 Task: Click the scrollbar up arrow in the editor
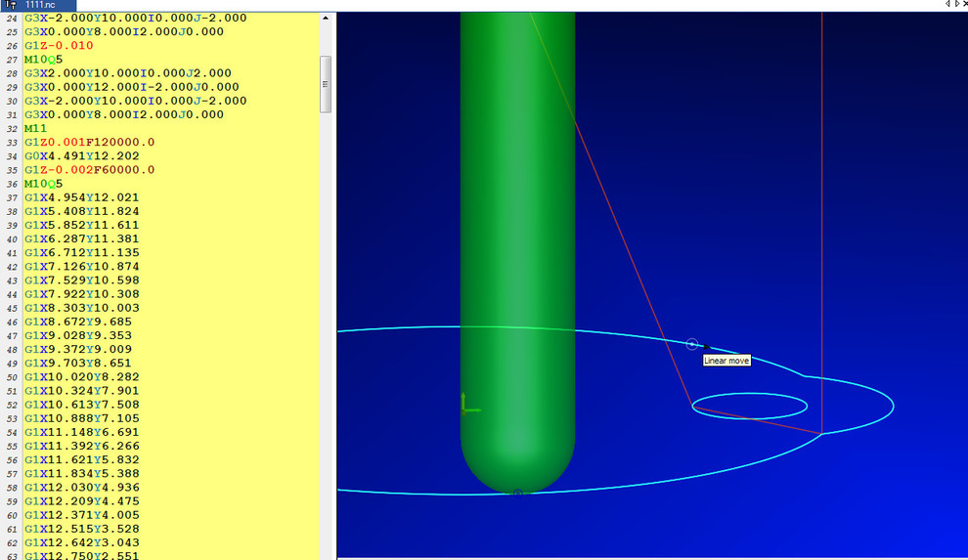coord(326,19)
